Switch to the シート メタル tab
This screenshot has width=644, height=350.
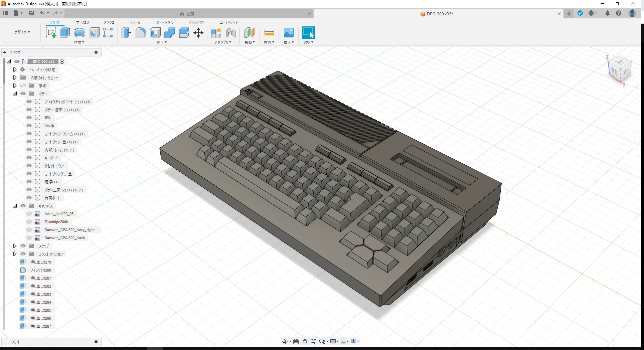click(x=164, y=22)
